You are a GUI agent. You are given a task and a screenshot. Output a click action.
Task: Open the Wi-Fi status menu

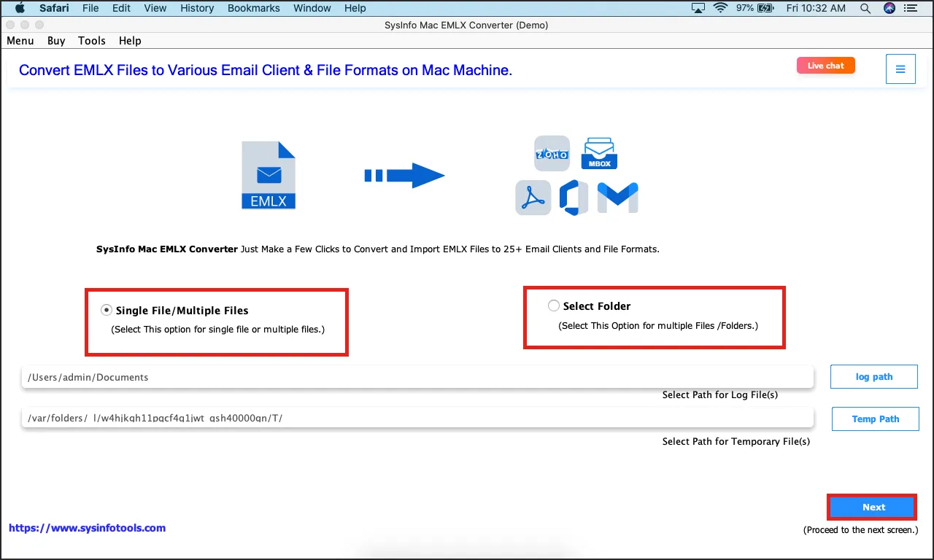pyautogui.click(x=721, y=8)
